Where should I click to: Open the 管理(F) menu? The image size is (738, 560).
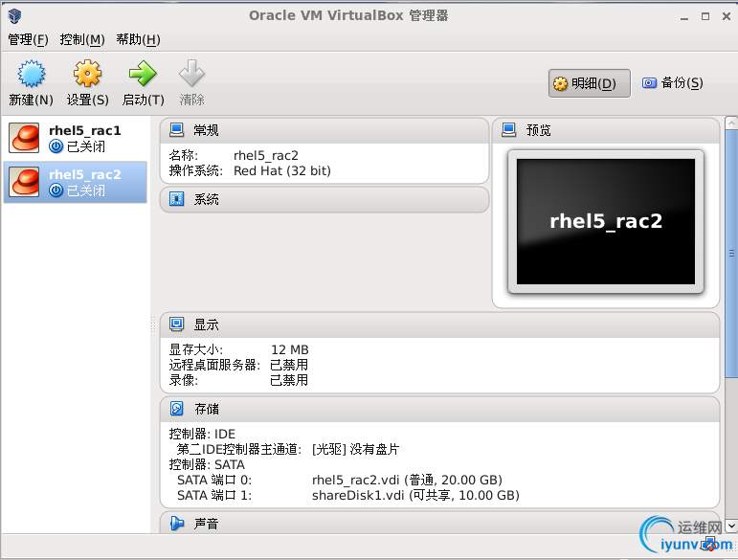click(28, 39)
